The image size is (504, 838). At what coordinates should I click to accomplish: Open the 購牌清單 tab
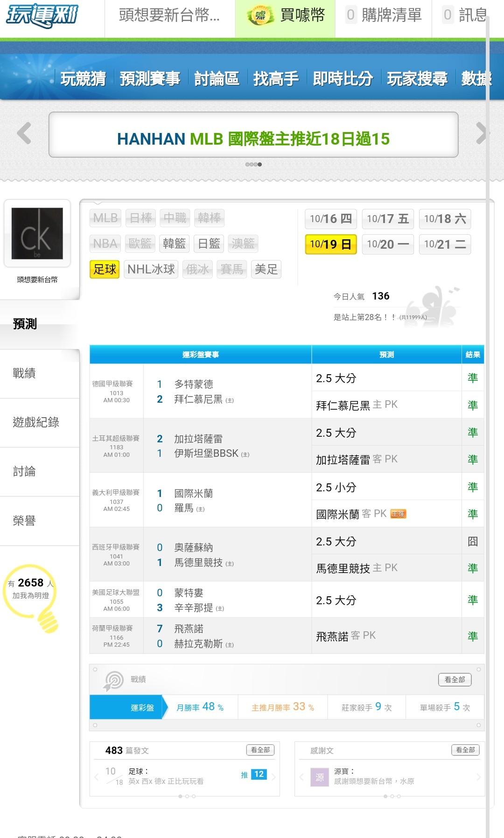pos(383,16)
